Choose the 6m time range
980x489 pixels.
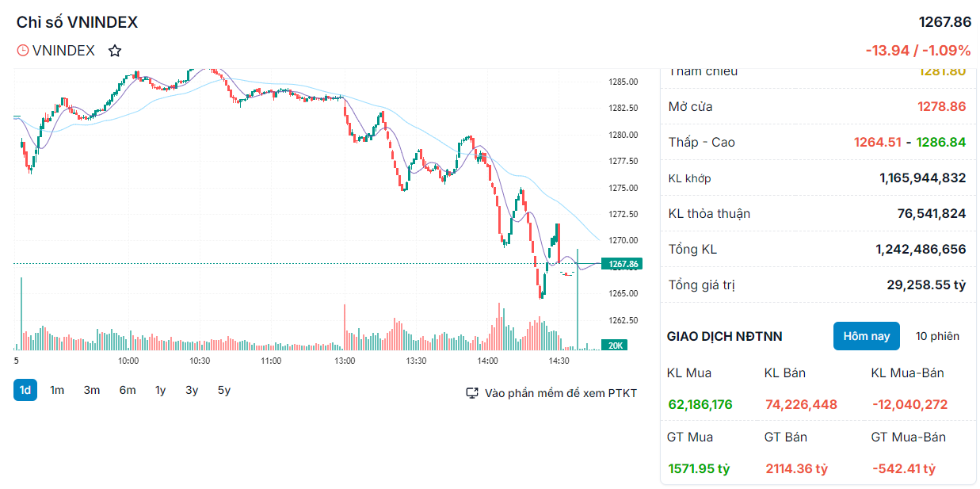(x=128, y=390)
